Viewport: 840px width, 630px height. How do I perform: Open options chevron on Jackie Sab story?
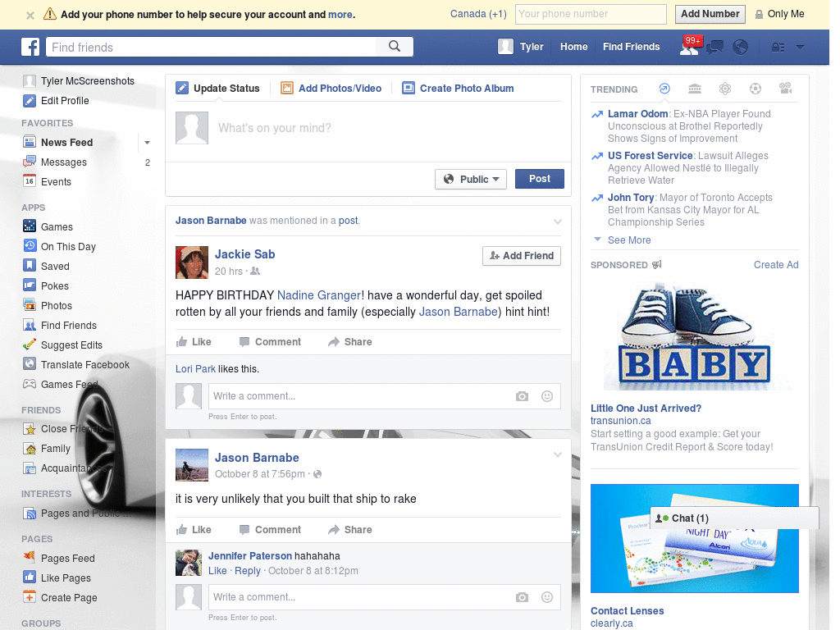(x=558, y=221)
